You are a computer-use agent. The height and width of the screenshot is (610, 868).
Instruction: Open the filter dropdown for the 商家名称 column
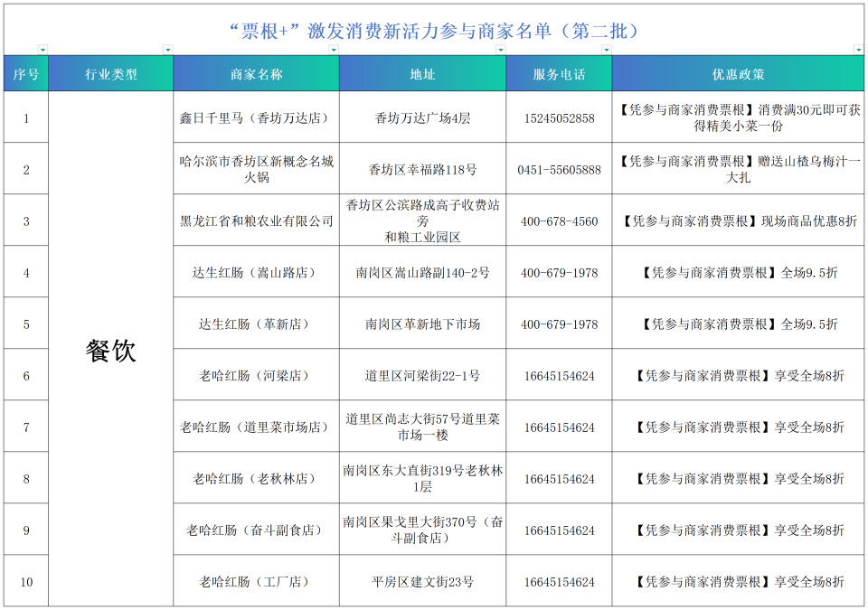pos(334,50)
